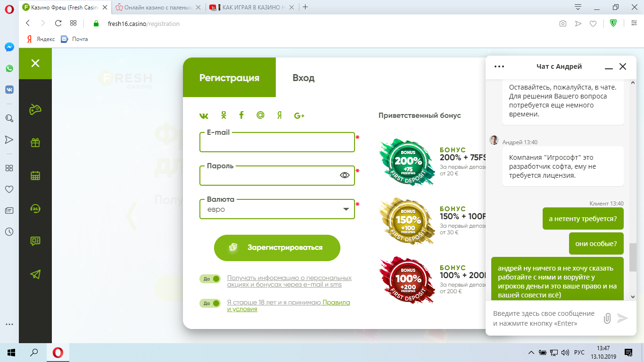Choose the Google+ login icon
This screenshot has height=362, width=644.
tap(299, 115)
